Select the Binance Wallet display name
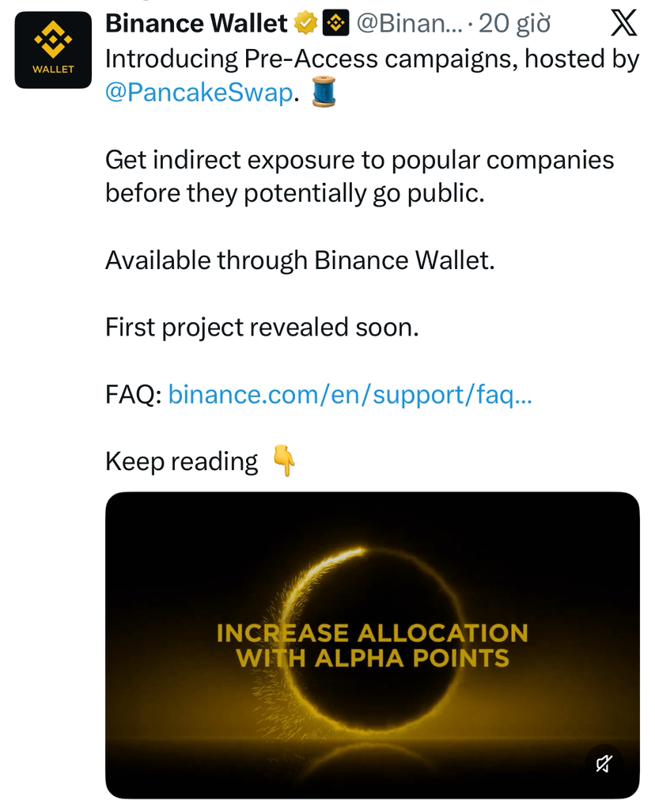This screenshot has height=812, width=655. [196, 23]
